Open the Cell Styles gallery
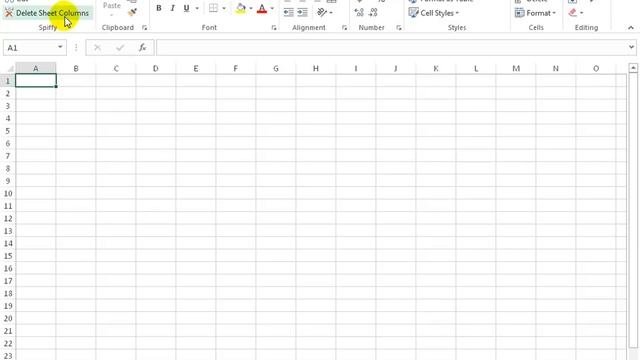640x360 pixels. click(x=433, y=13)
